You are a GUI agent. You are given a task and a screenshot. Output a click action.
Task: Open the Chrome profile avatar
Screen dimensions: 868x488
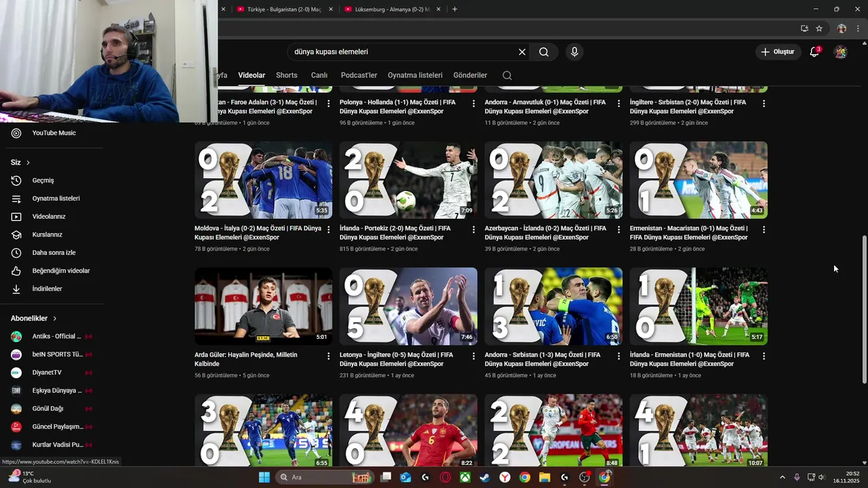coord(842,28)
